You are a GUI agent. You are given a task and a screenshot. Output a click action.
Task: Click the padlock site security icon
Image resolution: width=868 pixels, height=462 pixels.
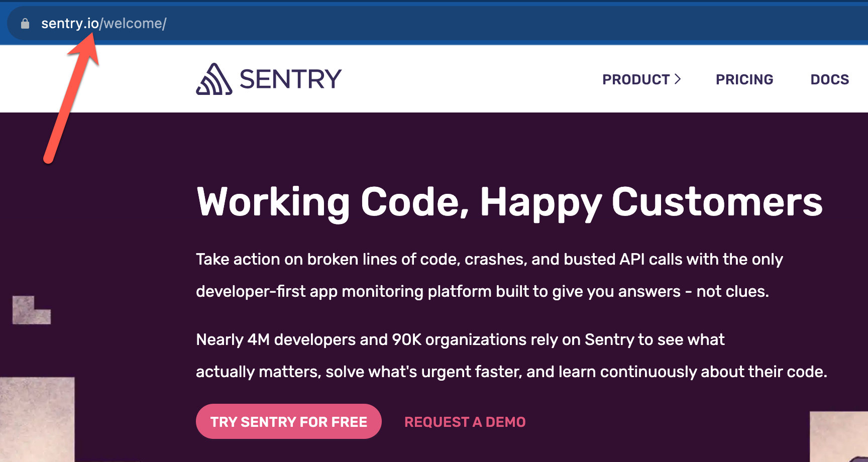point(25,24)
